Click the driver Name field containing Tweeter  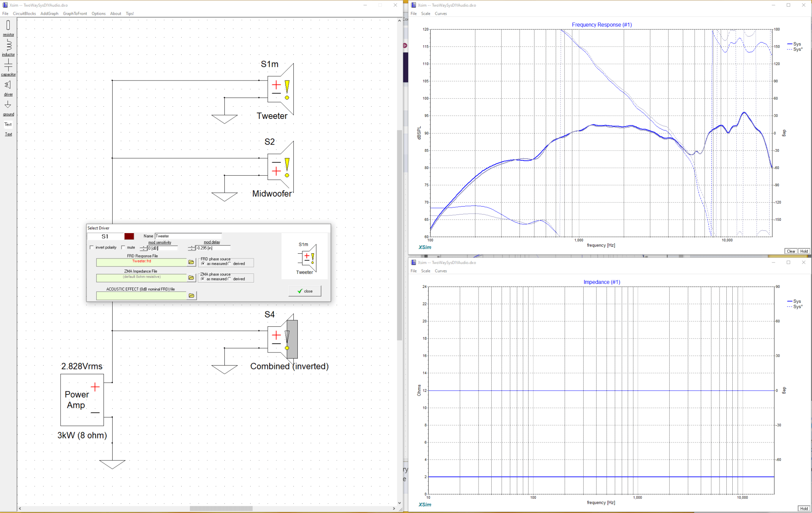click(x=188, y=236)
